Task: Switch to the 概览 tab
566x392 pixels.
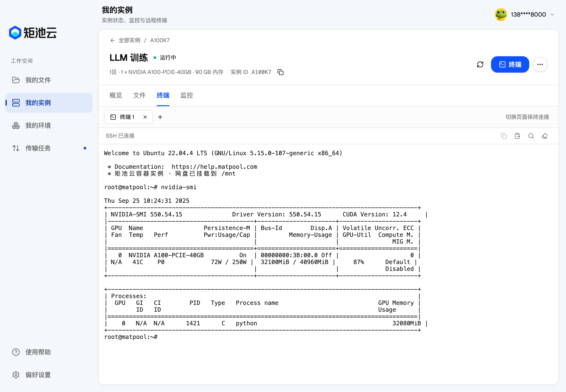Action: (116, 95)
